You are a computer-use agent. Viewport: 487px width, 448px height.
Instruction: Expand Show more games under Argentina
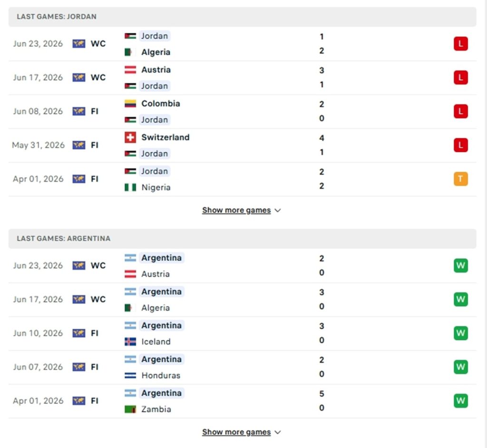pos(241,432)
